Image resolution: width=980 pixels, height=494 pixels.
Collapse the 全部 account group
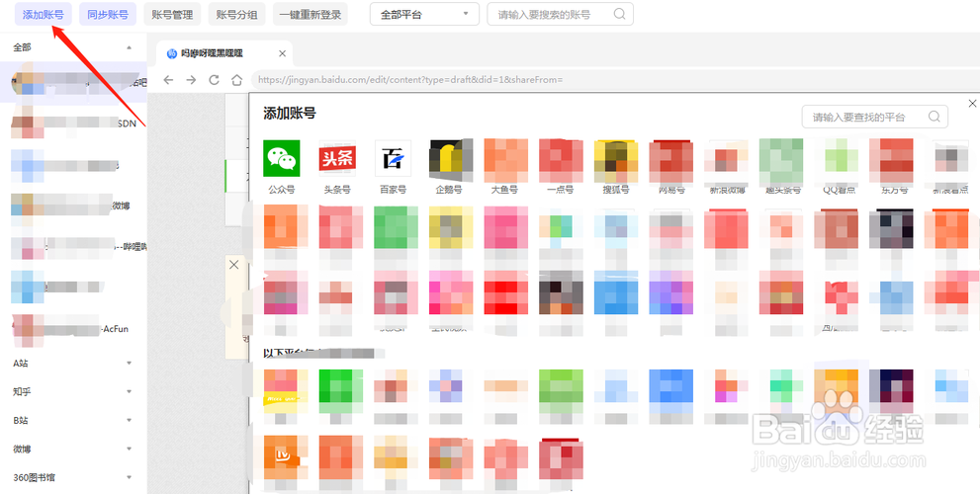(129, 47)
